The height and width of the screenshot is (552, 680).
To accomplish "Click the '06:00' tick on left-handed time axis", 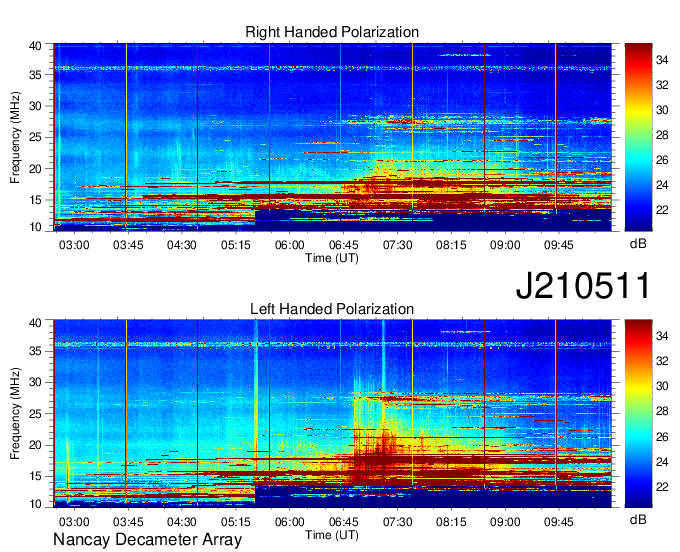I will (290, 522).
